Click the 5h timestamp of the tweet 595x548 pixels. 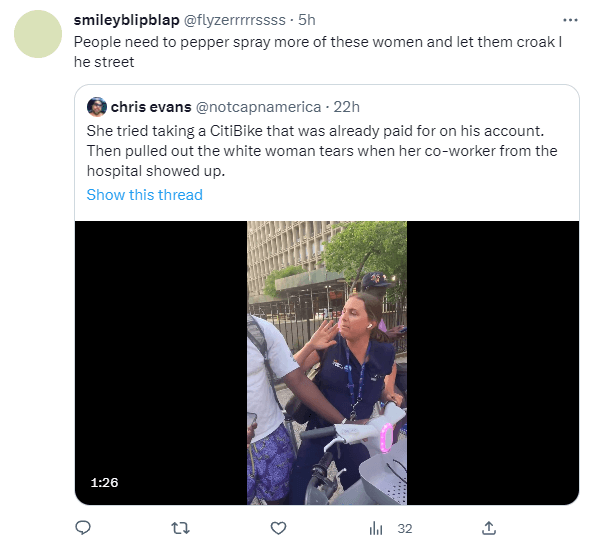tap(307, 20)
